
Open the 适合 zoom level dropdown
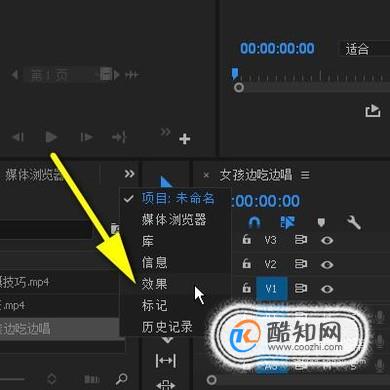click(363, 49)
